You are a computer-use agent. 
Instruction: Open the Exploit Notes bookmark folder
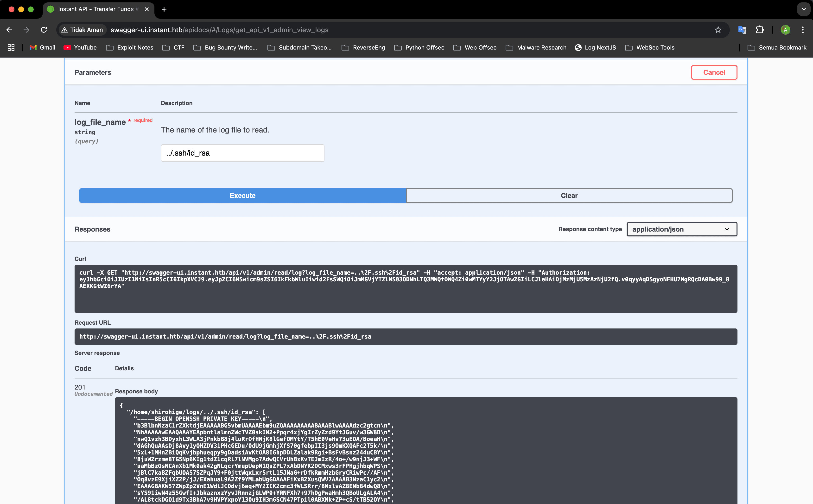130,48
